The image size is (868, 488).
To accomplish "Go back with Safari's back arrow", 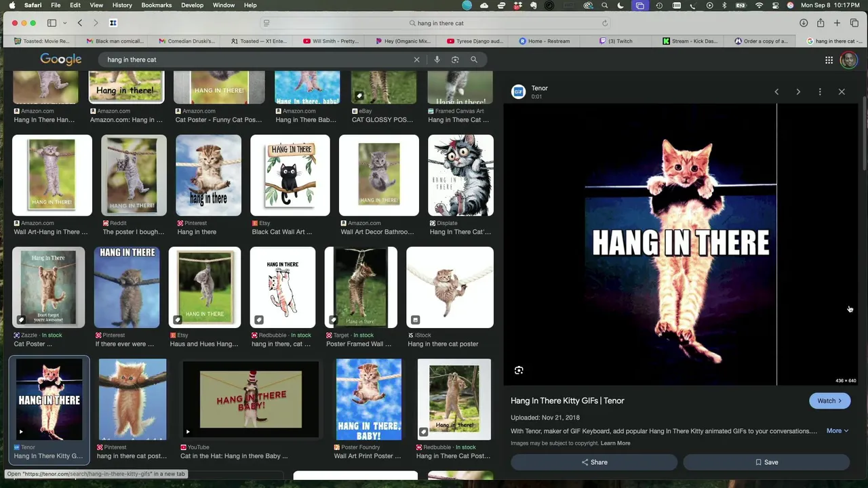I will (80, 23).
